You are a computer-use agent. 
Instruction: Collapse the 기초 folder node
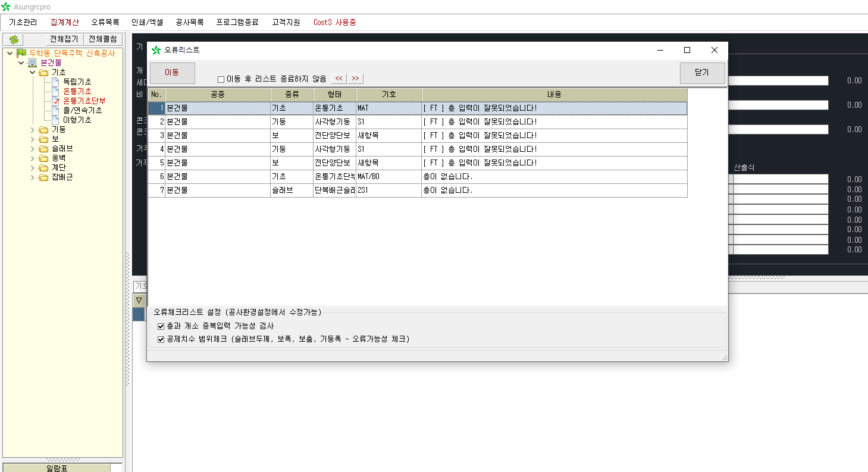click(x=33, y=72)
